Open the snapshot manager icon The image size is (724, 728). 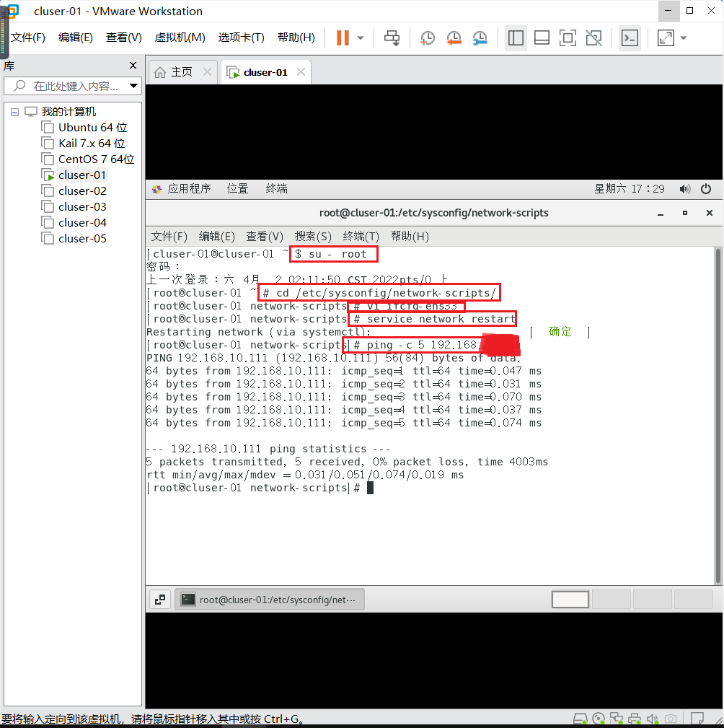click(480, 38)
